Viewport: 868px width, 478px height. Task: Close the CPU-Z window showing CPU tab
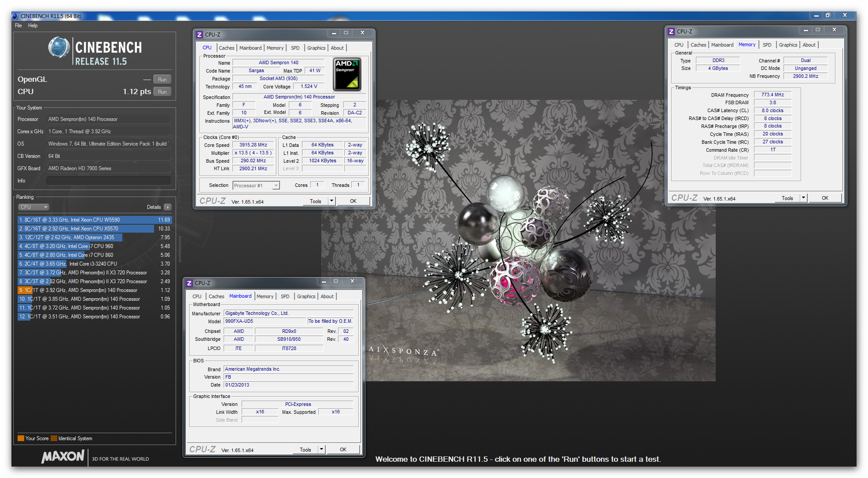362,33
